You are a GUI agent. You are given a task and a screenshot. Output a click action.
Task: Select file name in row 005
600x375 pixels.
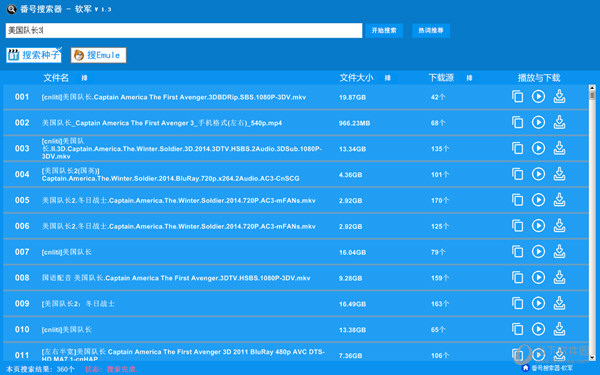click(x=178, y=201)
